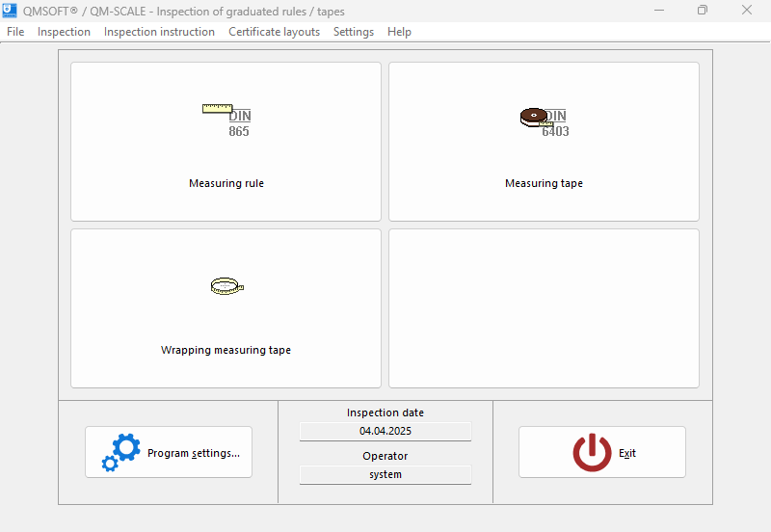The width and height of the screenshot is (771, 532).
Task: Click the Exit text label
Action: click(627, 453)
